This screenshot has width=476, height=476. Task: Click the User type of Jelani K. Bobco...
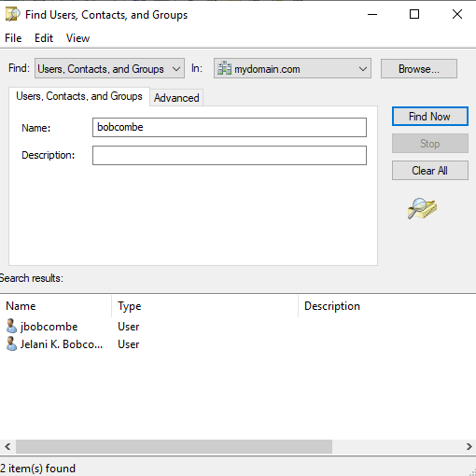(129, 344)
